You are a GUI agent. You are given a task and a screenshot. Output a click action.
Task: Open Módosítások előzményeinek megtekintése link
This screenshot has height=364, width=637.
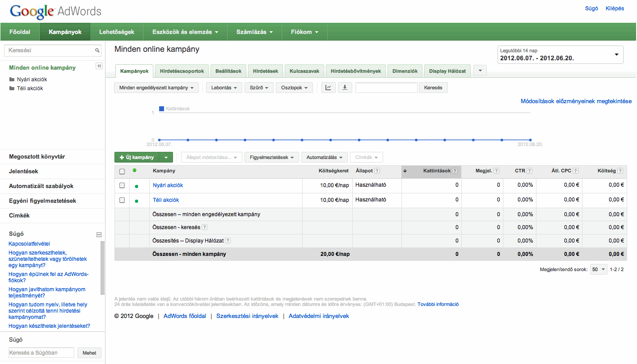coord(576,101)
